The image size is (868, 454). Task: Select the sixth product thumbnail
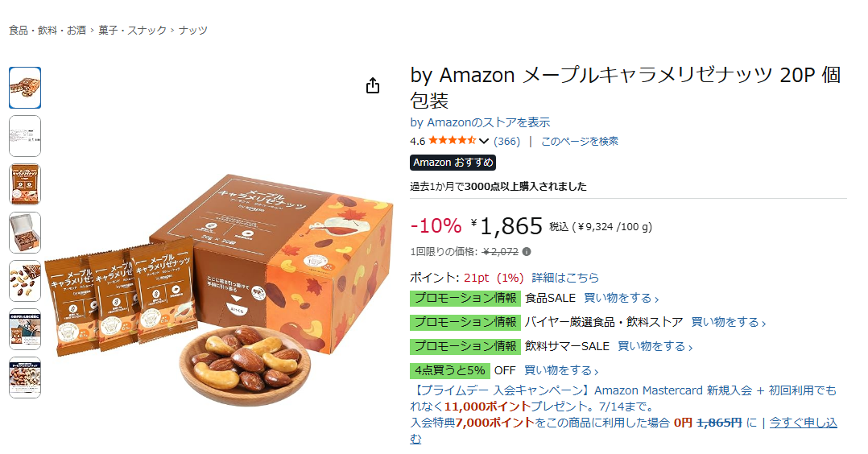tap(25, 329)
